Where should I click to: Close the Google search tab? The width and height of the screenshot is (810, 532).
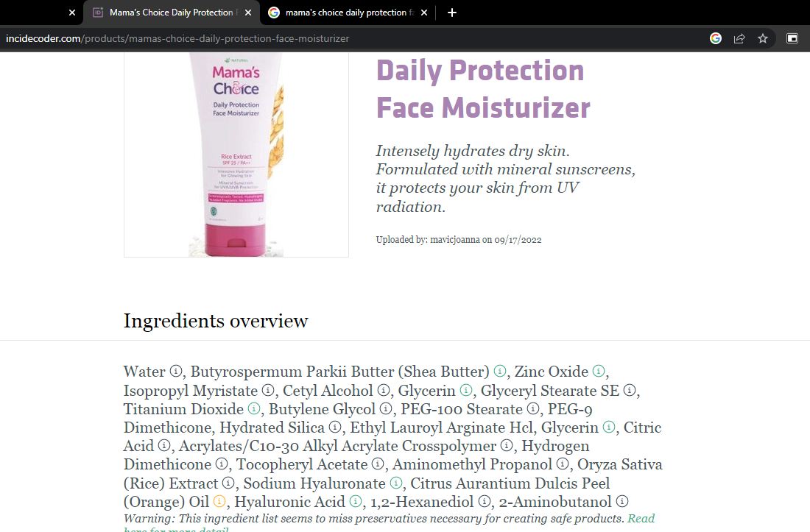424,13
